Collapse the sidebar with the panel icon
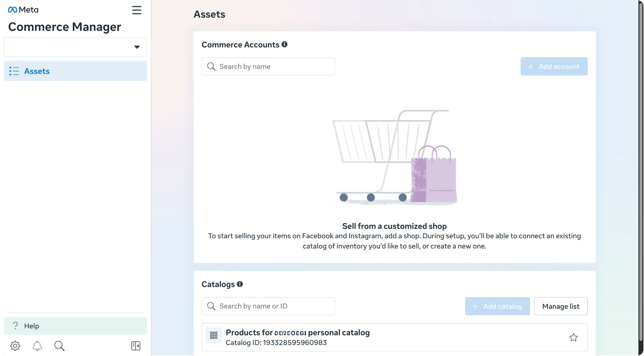Image resolution: width=644 pixels, height=356 pixels. pyautogui.click(x=136, y=346)
